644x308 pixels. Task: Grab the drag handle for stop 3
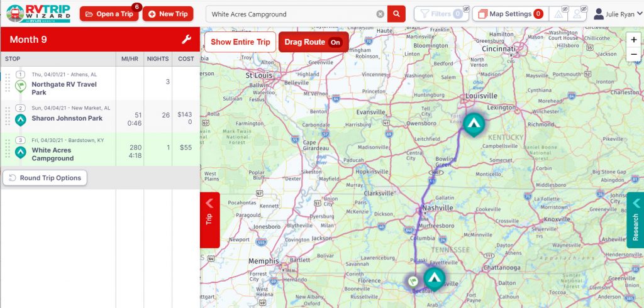tap(8, 149)
